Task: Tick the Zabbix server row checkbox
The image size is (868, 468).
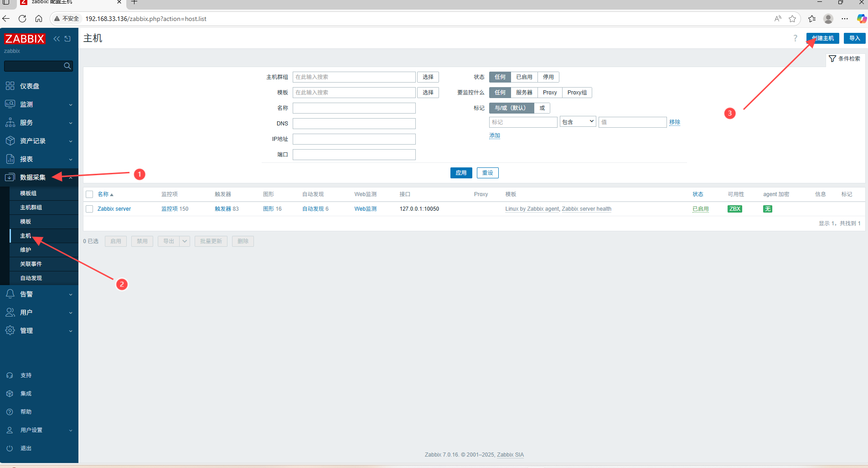Action: pos(89,209)
